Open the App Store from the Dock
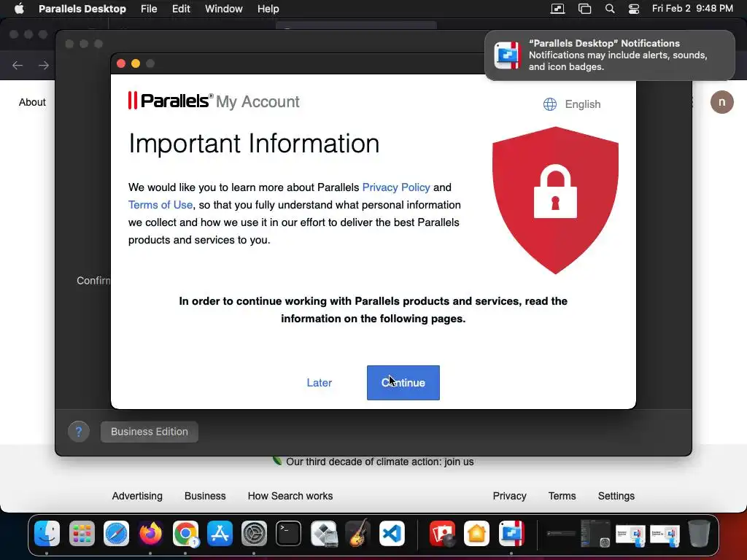Image resolution: width=747 pixels, height=560 pixels. (220, 533)
